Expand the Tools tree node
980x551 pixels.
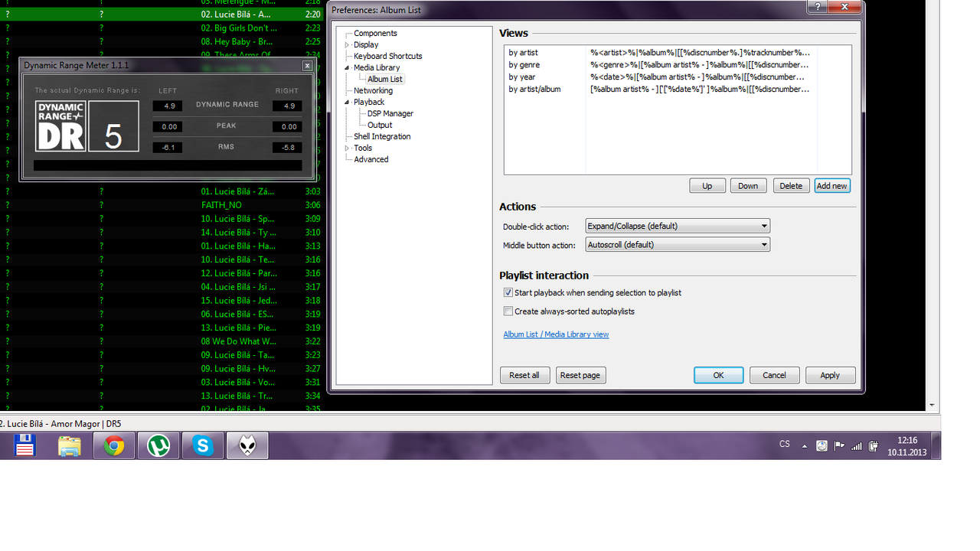[x=347, y=148]
